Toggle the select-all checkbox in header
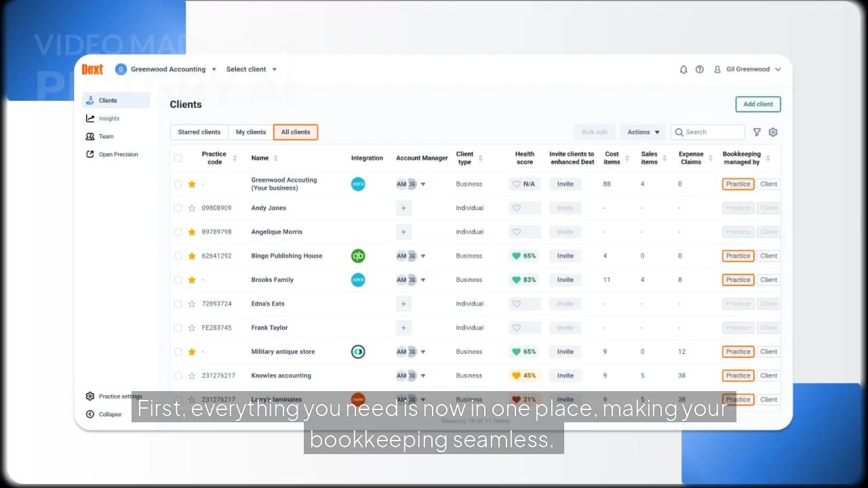The width and height of the screenshot is (868, 488). [178, 158]
